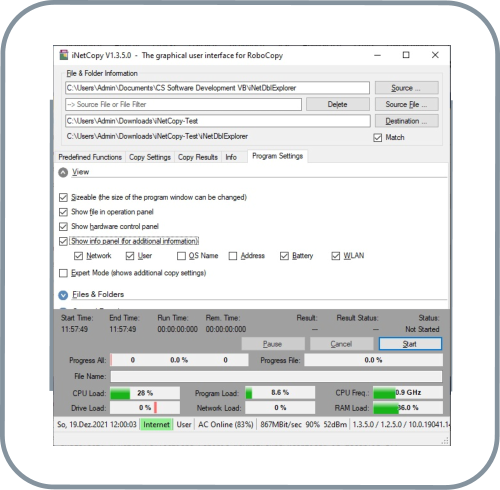Click the resulting destination path text below fields

tap(157, 136)
